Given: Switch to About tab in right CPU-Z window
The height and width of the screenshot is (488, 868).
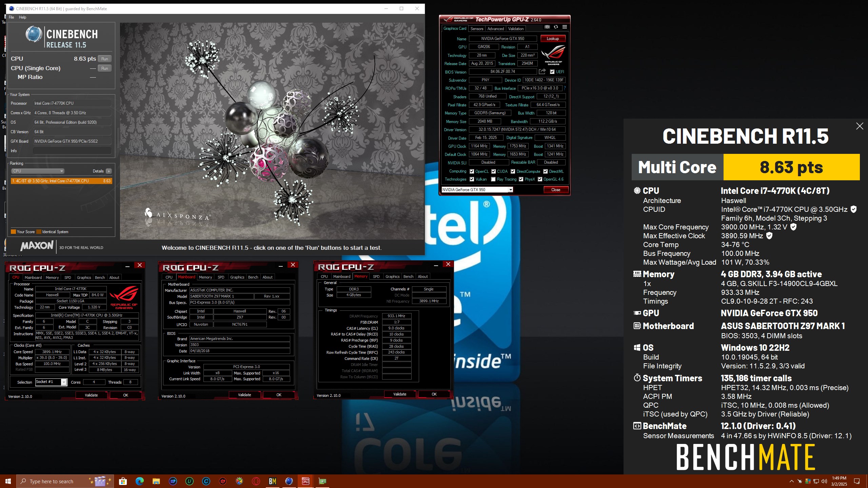Looking at the screenshot, I should pos(422,277).
